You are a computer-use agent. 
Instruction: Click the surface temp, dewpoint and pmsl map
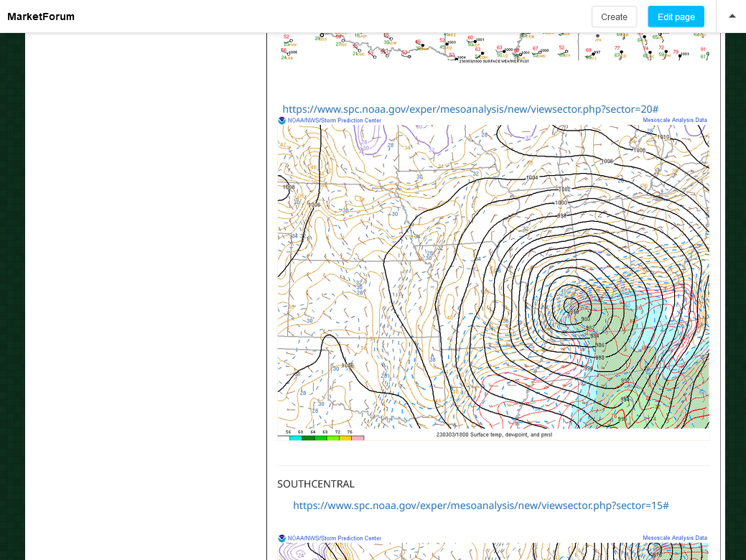coord(493,279)
